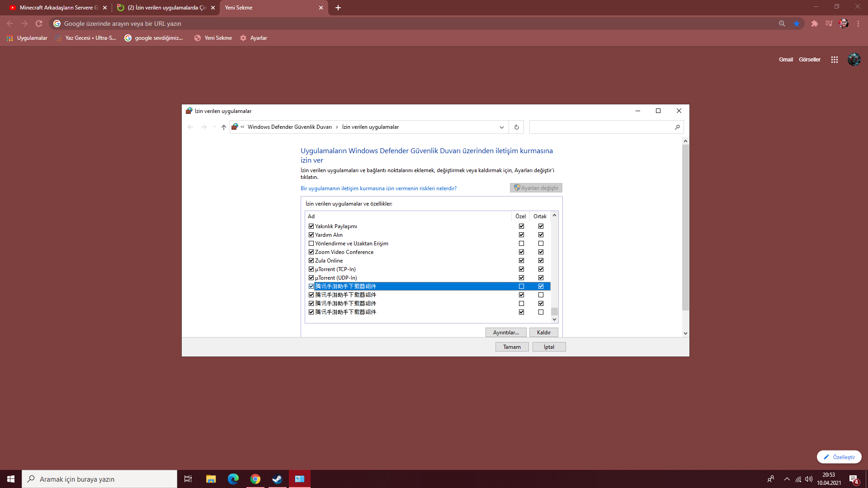868x488 pixels.
Task: Click the up-arrow folder navigation icon
Action: [x=223, y=127]
